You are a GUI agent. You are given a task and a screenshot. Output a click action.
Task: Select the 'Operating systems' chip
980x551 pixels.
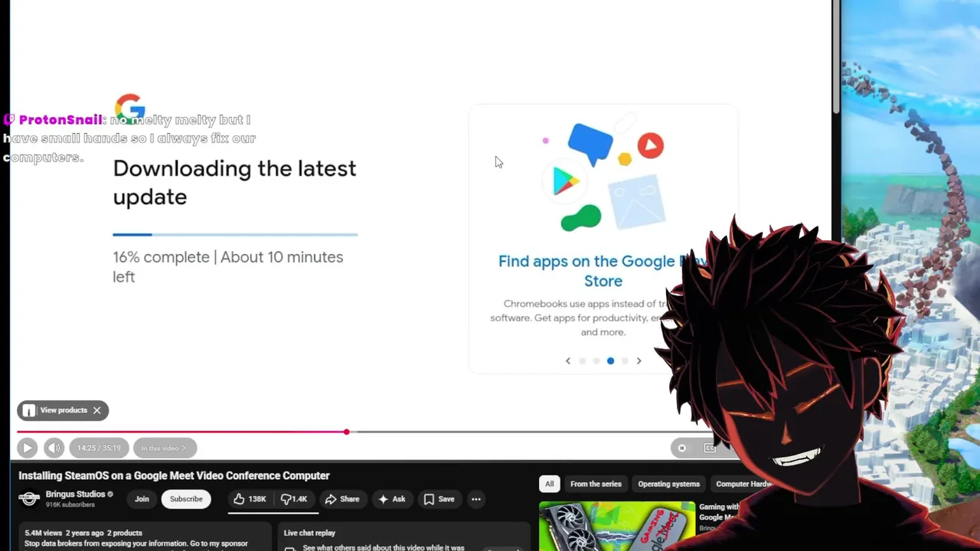668,484
